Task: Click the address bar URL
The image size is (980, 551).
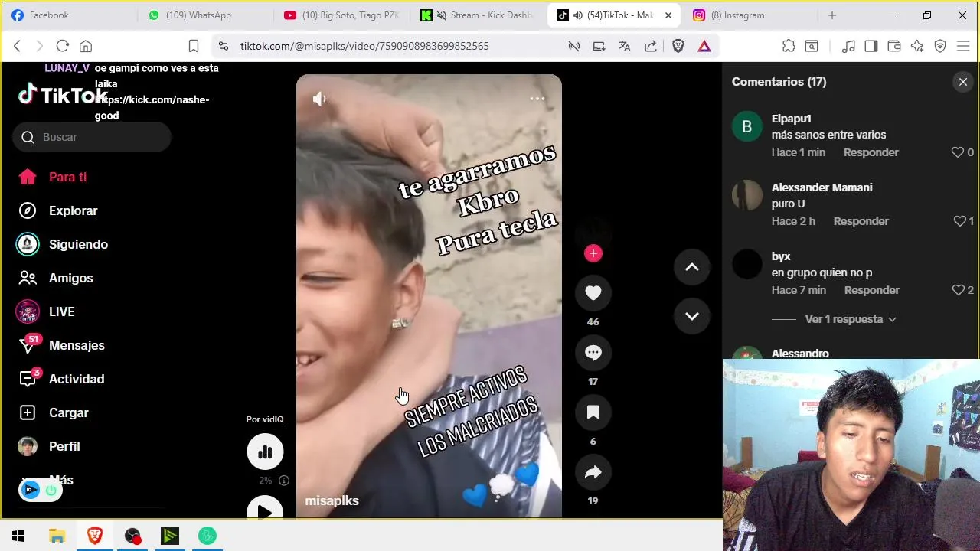Action: pos(364,46)
